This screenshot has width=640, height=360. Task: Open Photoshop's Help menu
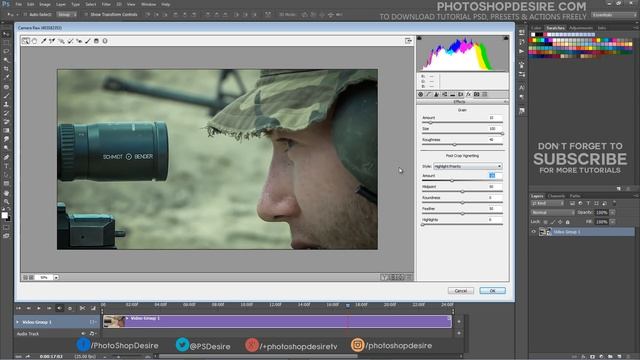[x=165, y=4]
